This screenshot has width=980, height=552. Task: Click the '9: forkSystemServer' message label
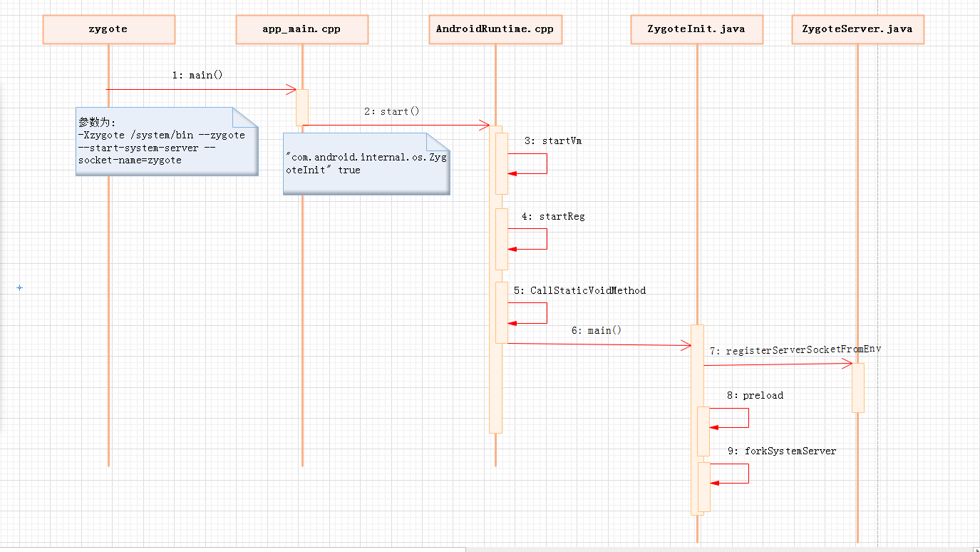pos(782,451)
